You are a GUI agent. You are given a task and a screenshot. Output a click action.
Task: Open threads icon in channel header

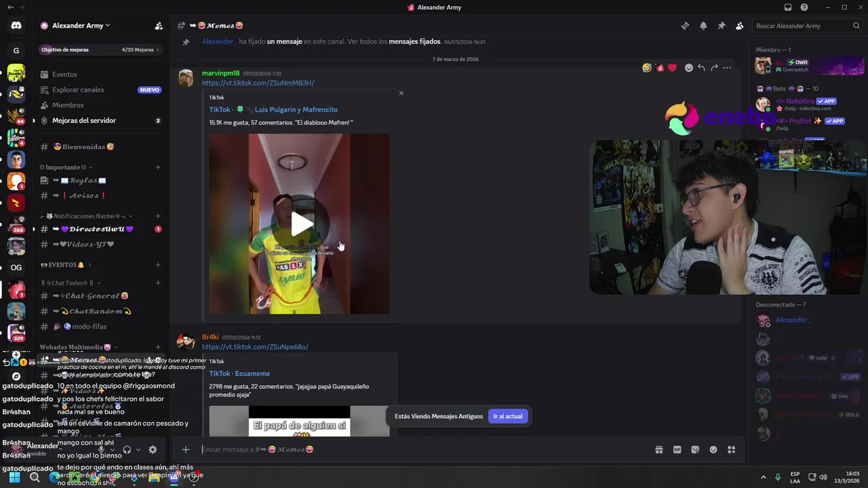[685, 26]
